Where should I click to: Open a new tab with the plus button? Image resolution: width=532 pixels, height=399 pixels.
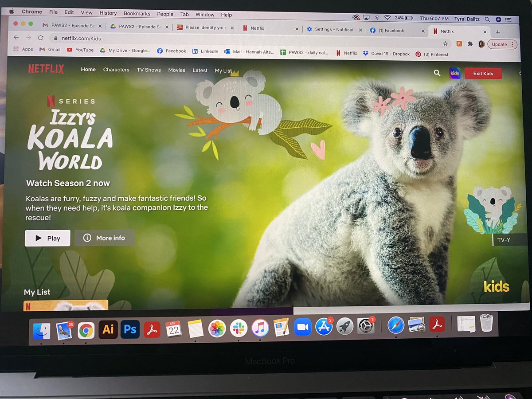[498, 32]
